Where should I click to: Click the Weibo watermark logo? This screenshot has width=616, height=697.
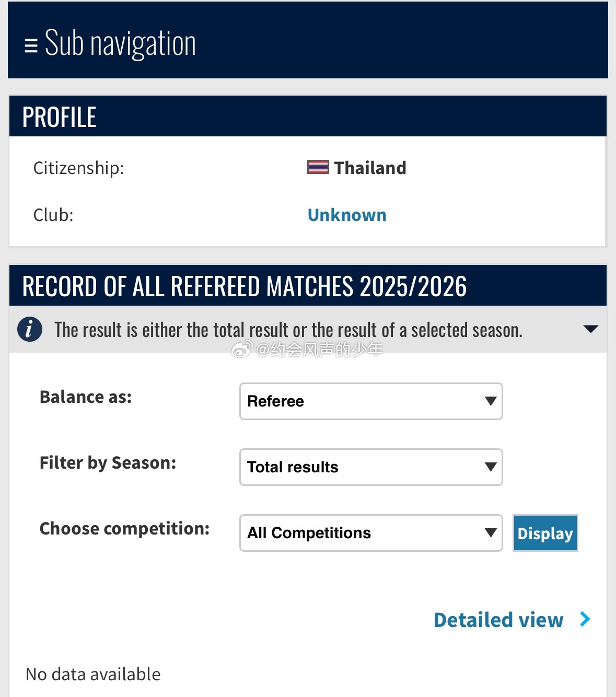[x=242, y=349]
